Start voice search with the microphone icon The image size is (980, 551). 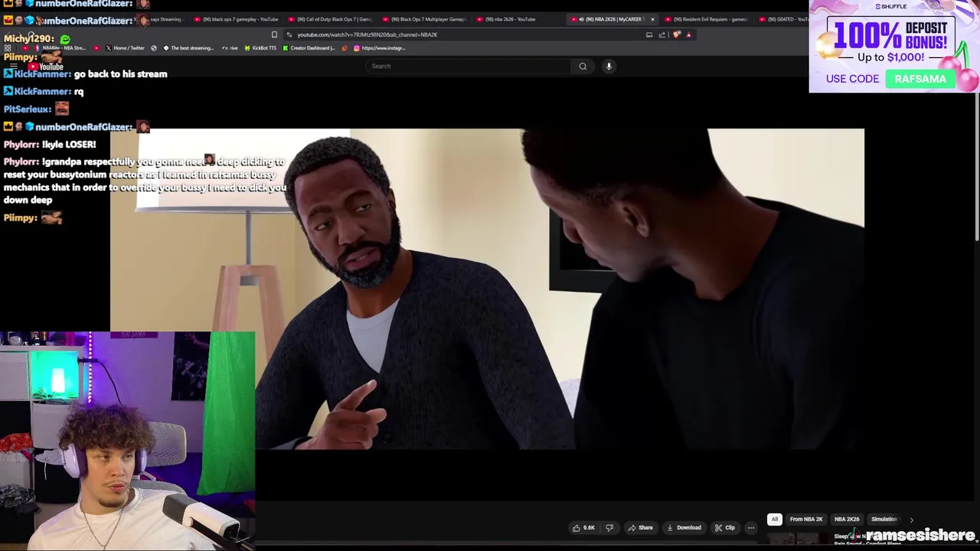[x=609, y=66]
